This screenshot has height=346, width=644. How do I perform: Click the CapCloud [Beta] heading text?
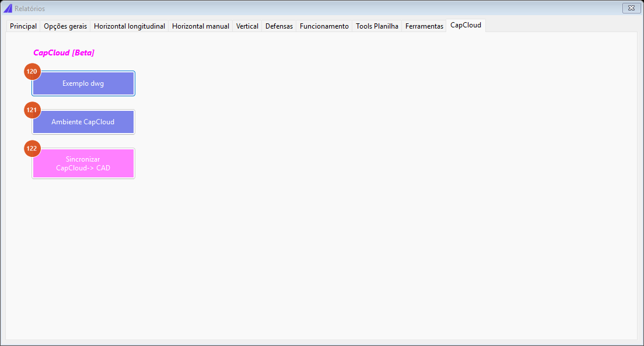tap(64, 53)
